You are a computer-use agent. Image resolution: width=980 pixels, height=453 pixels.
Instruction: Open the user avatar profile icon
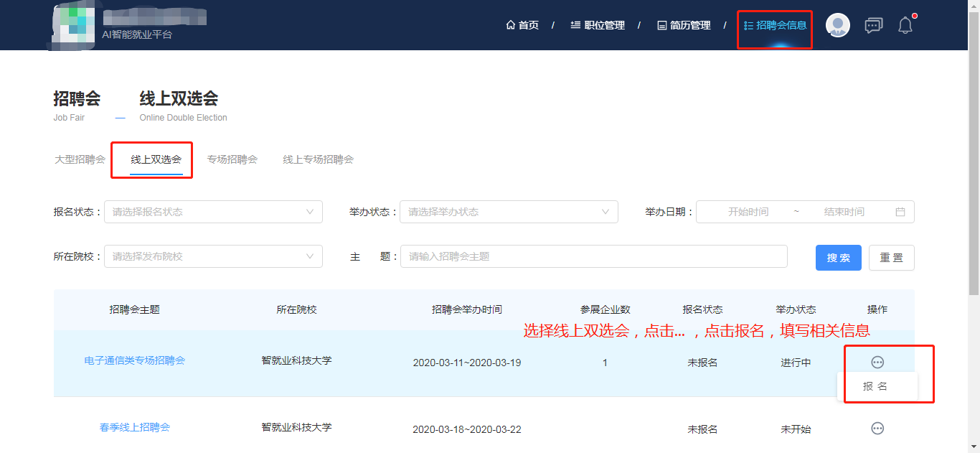tap(837, 25)
